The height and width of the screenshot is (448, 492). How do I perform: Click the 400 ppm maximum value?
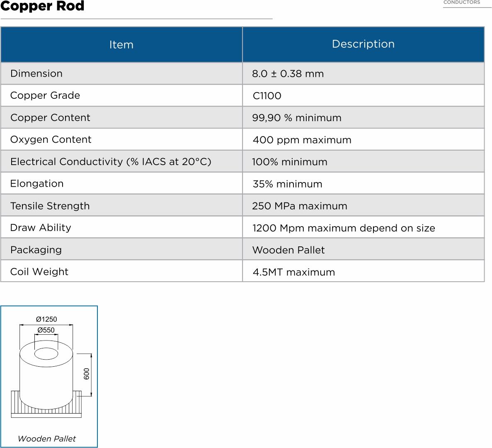pyautogui.click(x=302, y=140)
